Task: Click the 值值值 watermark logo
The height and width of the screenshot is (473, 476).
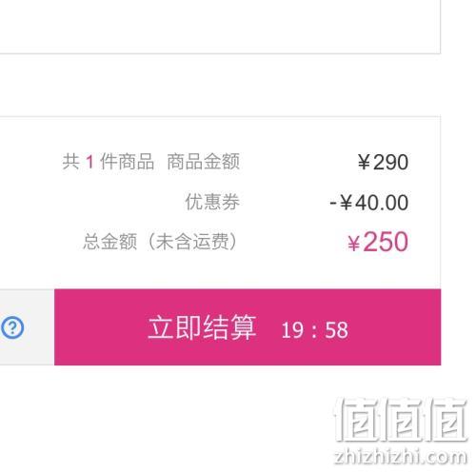Action: [401, 420]
